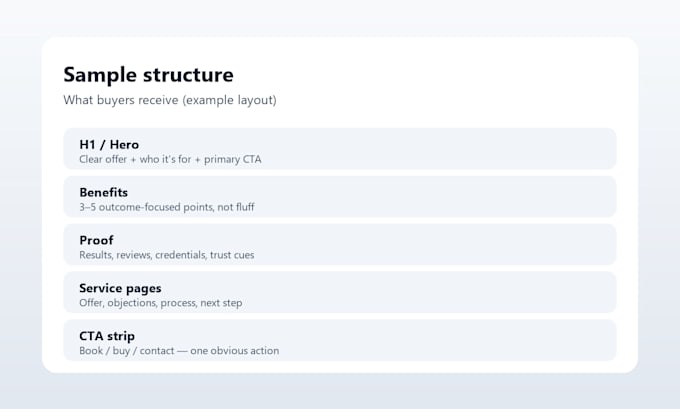Click the H1 / Hero title

tap(109, 144)
